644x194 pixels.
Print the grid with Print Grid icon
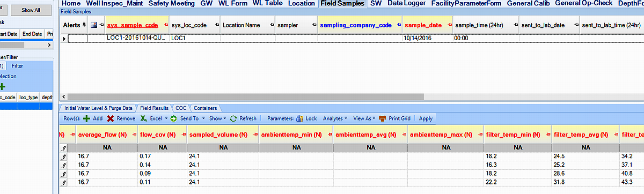[394, 118]
